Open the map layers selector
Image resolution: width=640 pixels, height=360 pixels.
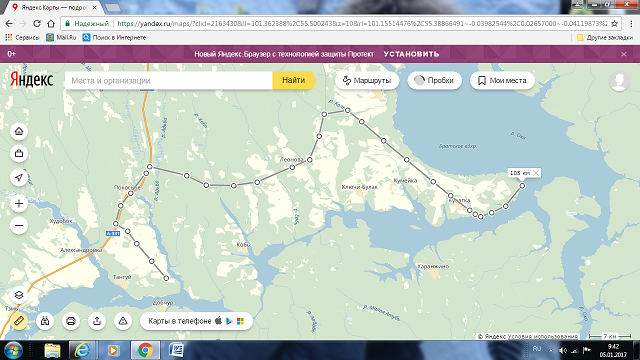(x=19, y=295)
